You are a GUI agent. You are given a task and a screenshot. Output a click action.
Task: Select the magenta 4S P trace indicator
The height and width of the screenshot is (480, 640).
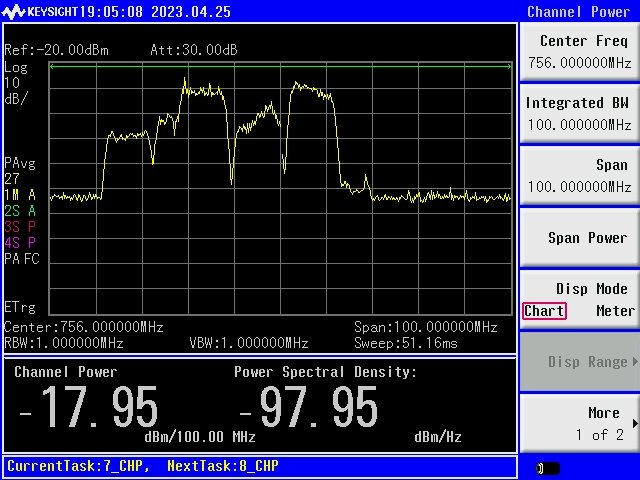(x=20, y=243)
